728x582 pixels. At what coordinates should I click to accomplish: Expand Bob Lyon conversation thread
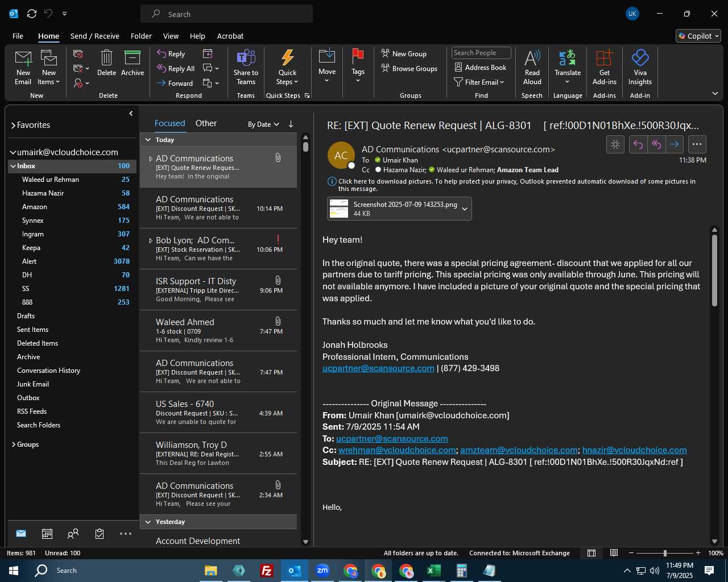click(x=151, y=240)
